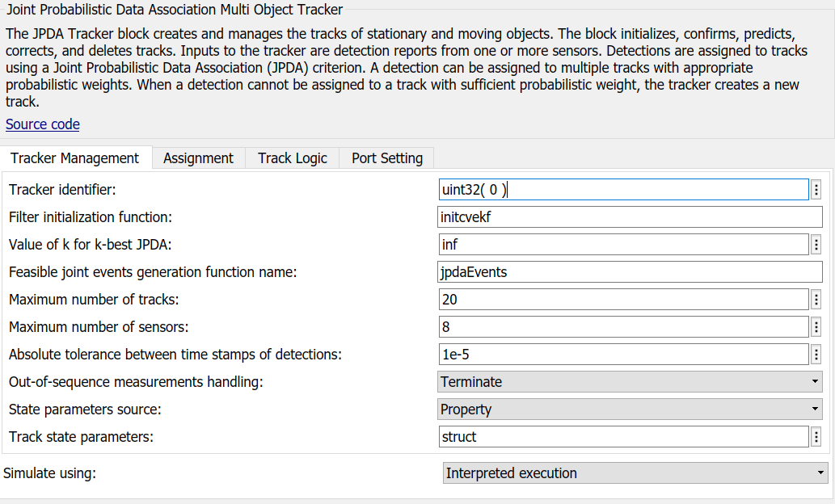Viewport: 835px width, 504px height.
Task: Click the Maximum number of tracks field
Action: pos(622,300)
